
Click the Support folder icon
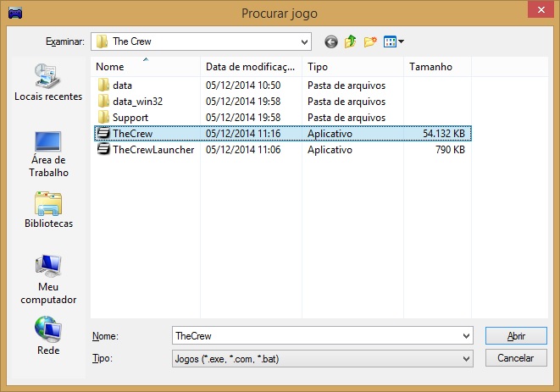coord(103,118)
